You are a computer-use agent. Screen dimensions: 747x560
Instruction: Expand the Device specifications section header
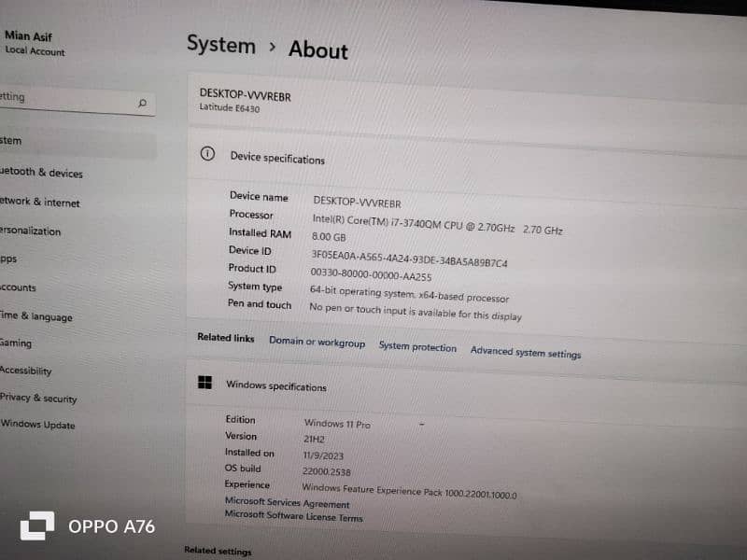pyautogui.click(x=277, y=159)
